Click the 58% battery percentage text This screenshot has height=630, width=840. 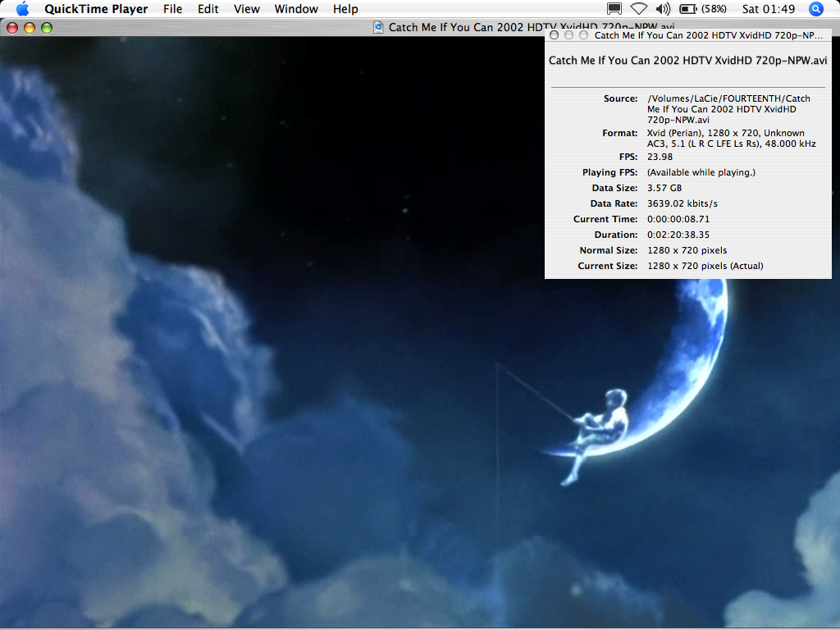click(713, 9)
